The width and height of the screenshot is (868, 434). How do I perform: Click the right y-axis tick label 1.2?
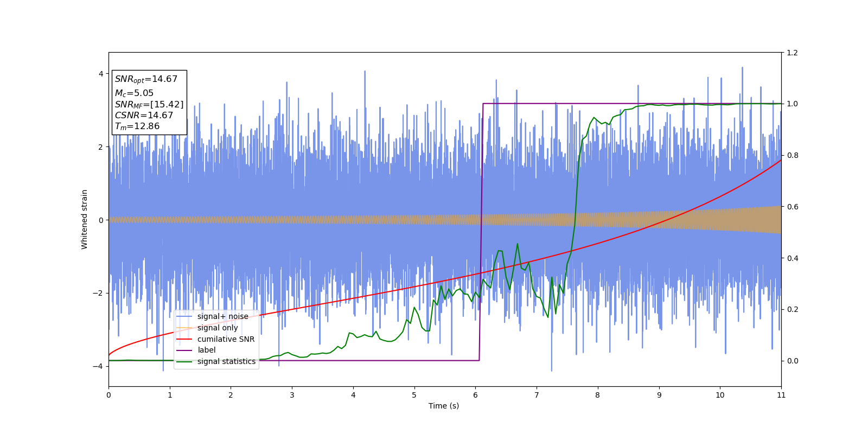(792, 53)
